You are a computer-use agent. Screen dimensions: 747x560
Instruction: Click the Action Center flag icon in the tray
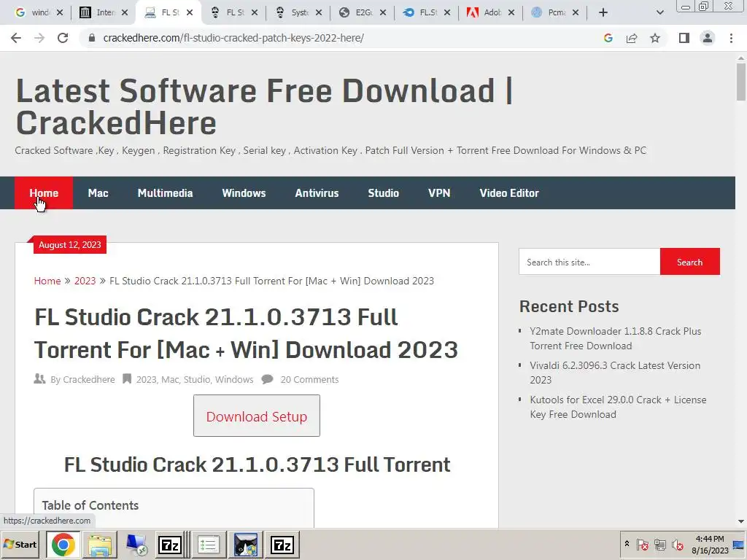tap(642, 544)
